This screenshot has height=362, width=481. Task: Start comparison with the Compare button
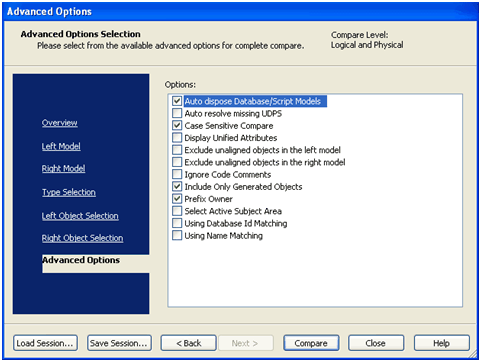[311, 343]
